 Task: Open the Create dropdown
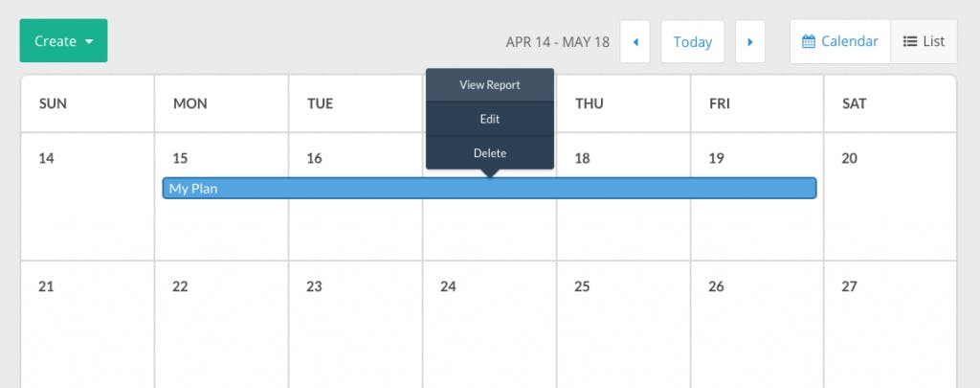(63, 41)
